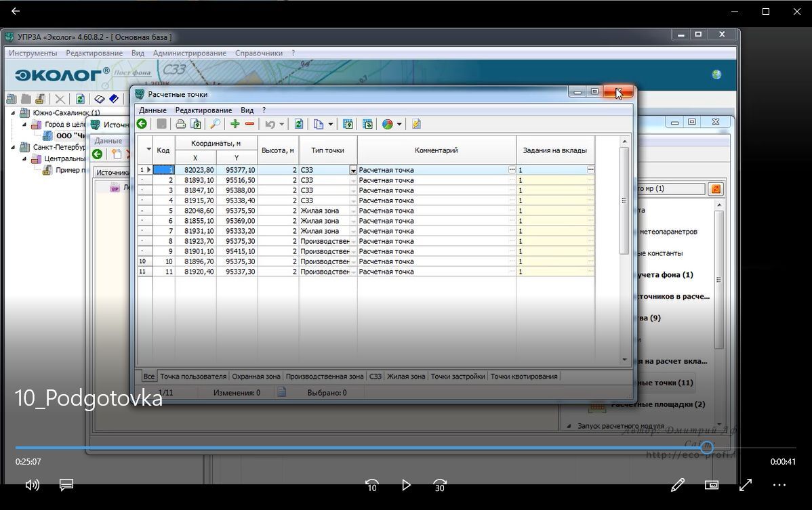Open the Тип точки dropdown in row 1

352,171
